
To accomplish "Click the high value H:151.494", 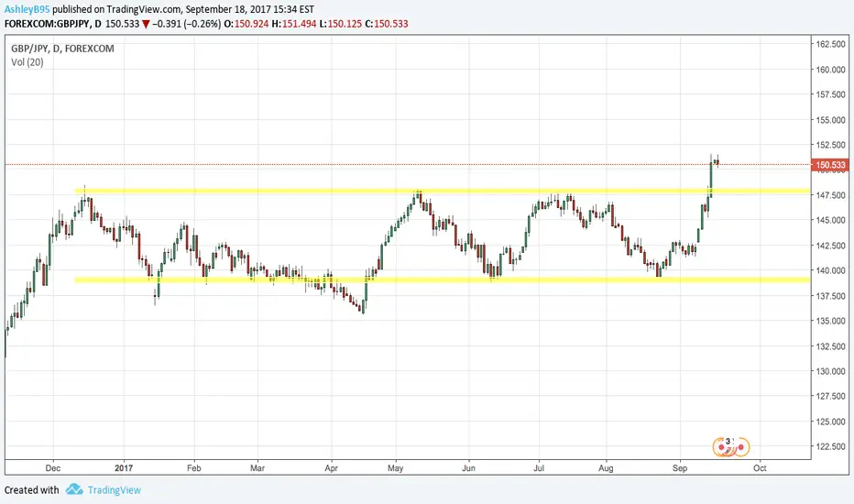I will click(x=294, y=24).
